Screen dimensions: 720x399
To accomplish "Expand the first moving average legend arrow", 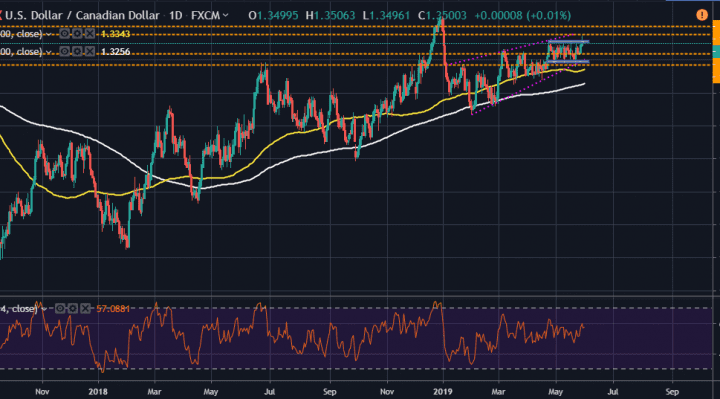I will [49, 34].
